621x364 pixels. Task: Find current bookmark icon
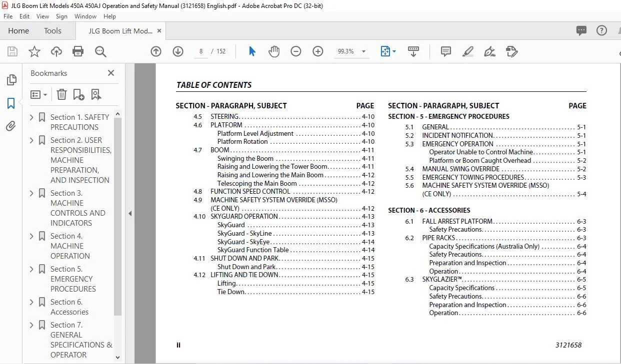pyautogui.click(x=96, y=94)
